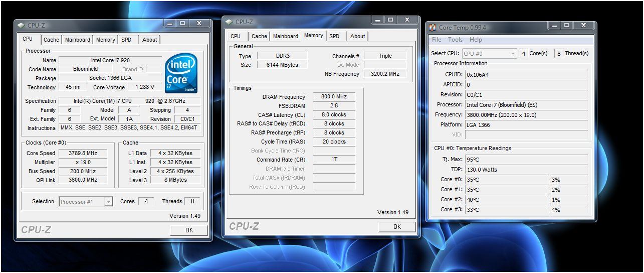Close the left CPU-Z window
This screenshot has height=273, width=644.
click(199, 24)
